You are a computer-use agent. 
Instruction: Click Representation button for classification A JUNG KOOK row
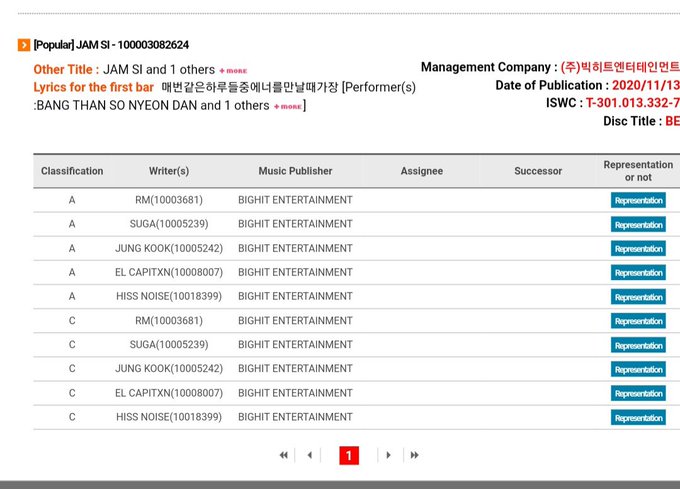click(638, 248)
